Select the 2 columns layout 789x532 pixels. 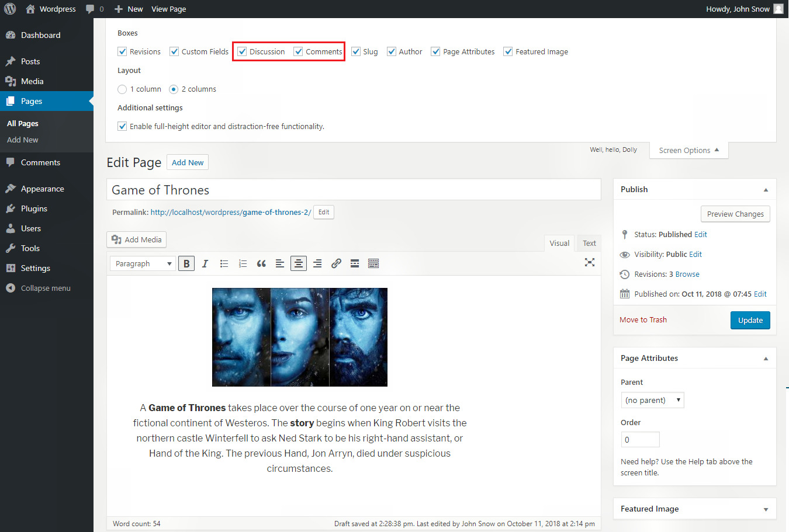(174, 89)
